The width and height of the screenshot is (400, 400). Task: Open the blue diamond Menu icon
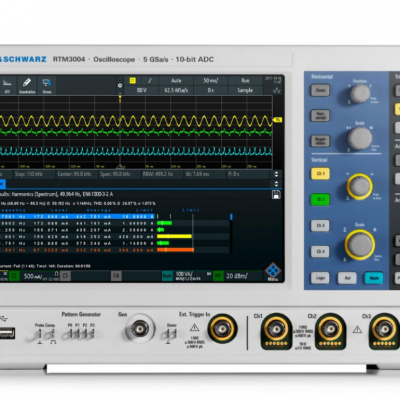(273, 271)
